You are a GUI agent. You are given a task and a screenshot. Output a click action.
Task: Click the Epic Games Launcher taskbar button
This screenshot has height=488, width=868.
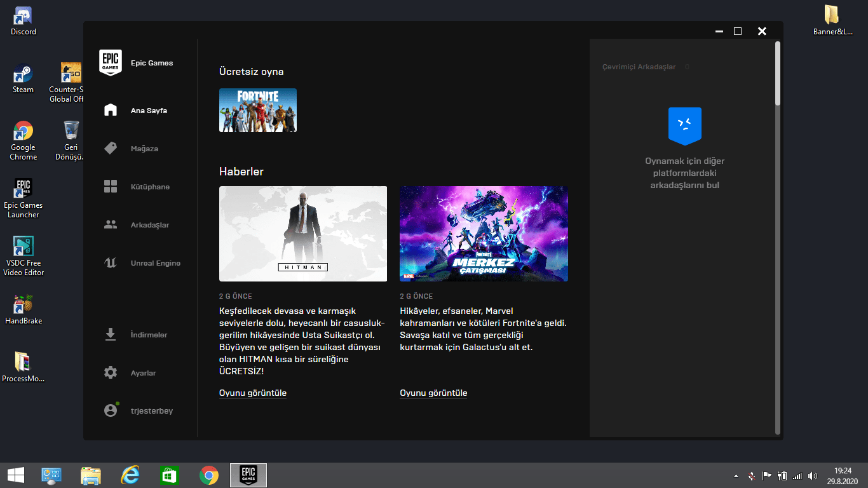click(248, 475)
